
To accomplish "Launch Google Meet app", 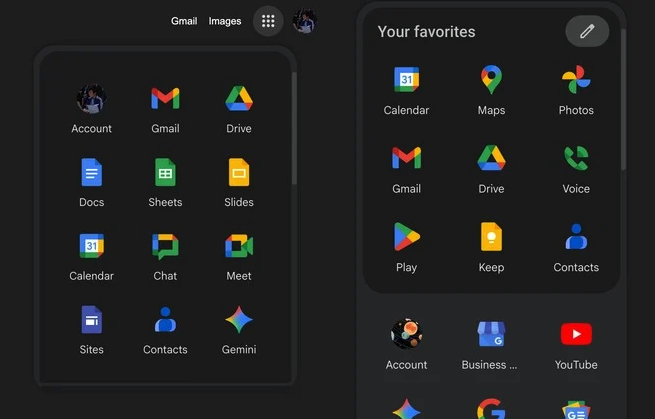I will (x=239, y=257).
